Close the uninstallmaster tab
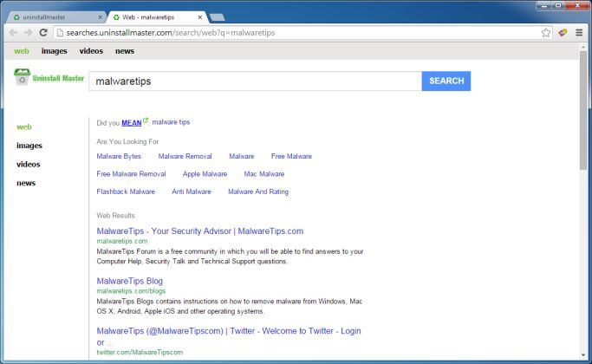 coord(100,17)
